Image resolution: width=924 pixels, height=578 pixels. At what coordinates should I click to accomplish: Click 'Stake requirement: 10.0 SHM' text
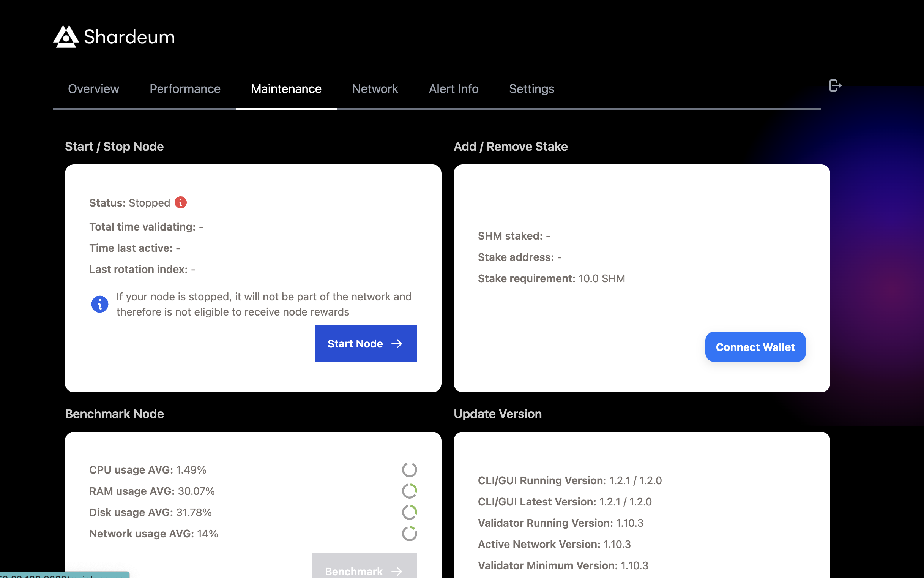point(552,278)
